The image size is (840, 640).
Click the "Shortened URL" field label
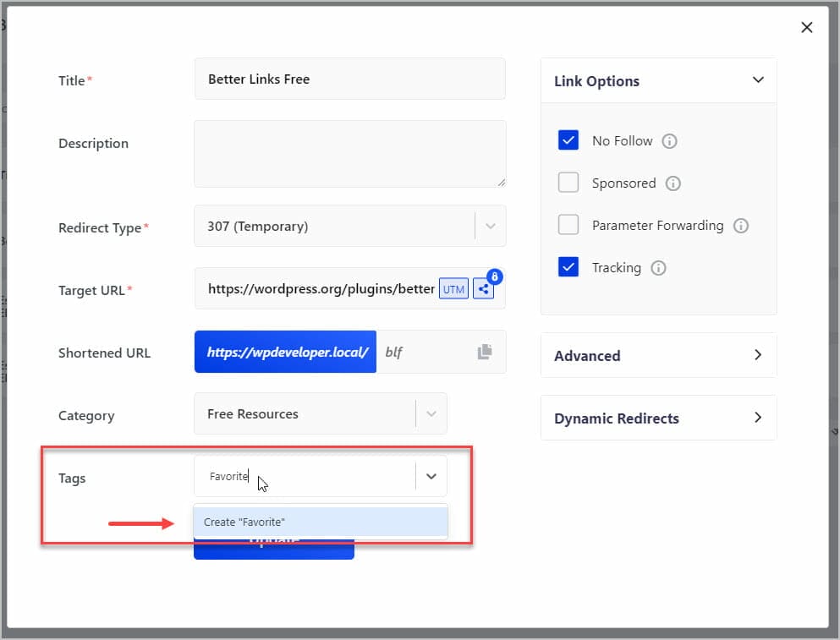(104, 353)
